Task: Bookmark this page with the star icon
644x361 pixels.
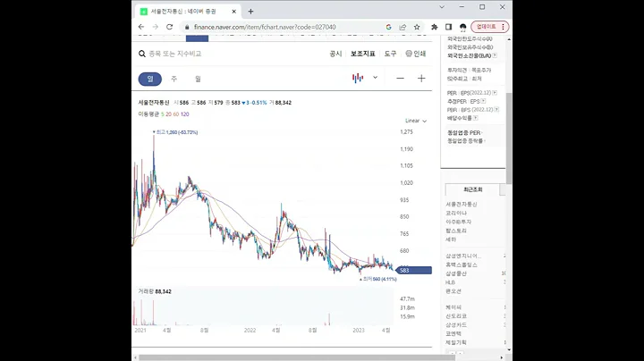Action: click(x=417, y=27)
